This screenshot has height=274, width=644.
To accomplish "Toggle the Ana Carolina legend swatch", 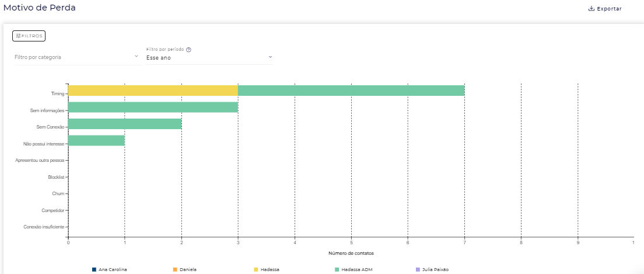I will 94,269.
